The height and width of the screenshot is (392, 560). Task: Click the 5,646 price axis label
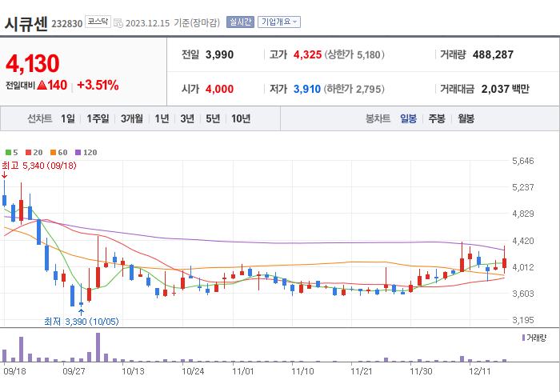[523, 161]
